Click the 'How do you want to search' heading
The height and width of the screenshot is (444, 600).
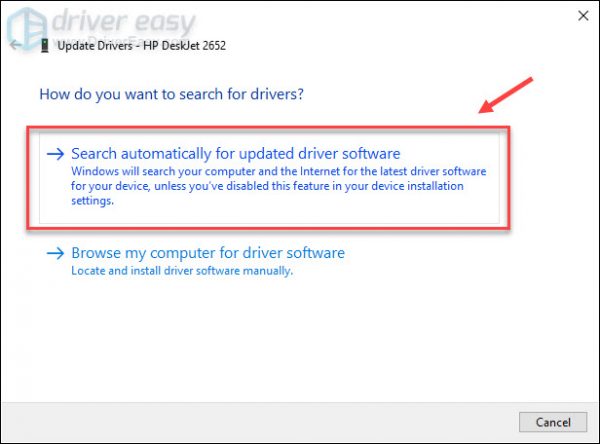coord(171,95)
